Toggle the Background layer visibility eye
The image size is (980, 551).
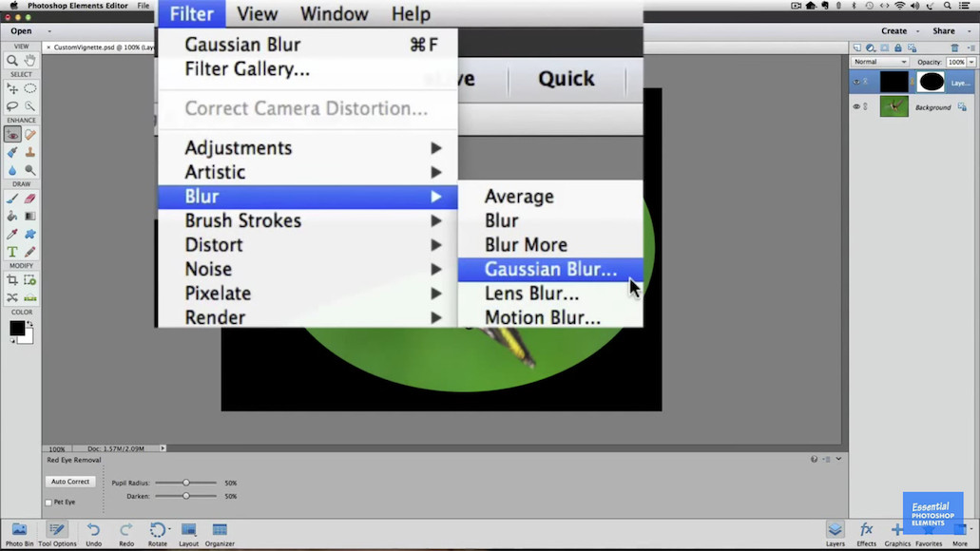(856, 106)
